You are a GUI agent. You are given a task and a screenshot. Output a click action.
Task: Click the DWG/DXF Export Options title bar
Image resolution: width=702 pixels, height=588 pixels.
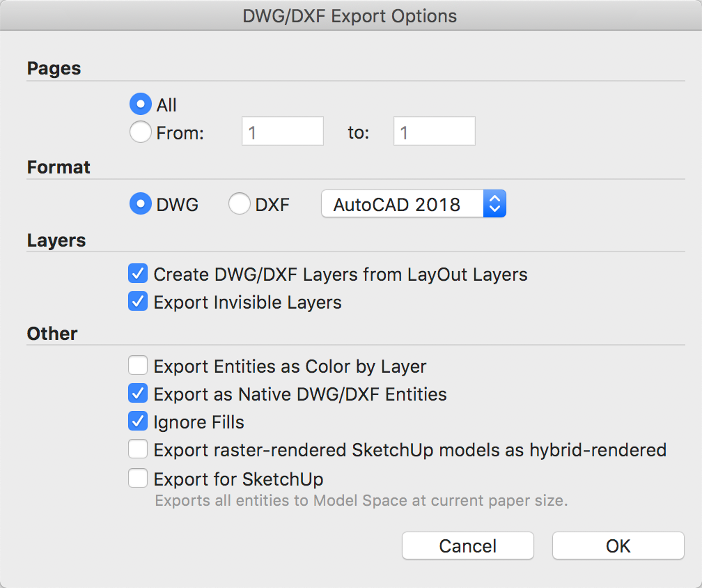tap(350, 16)
